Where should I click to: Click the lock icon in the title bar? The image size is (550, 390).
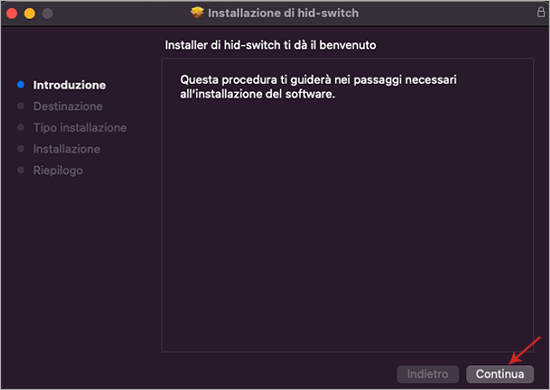pyautogui.click(x=541, y=12)
